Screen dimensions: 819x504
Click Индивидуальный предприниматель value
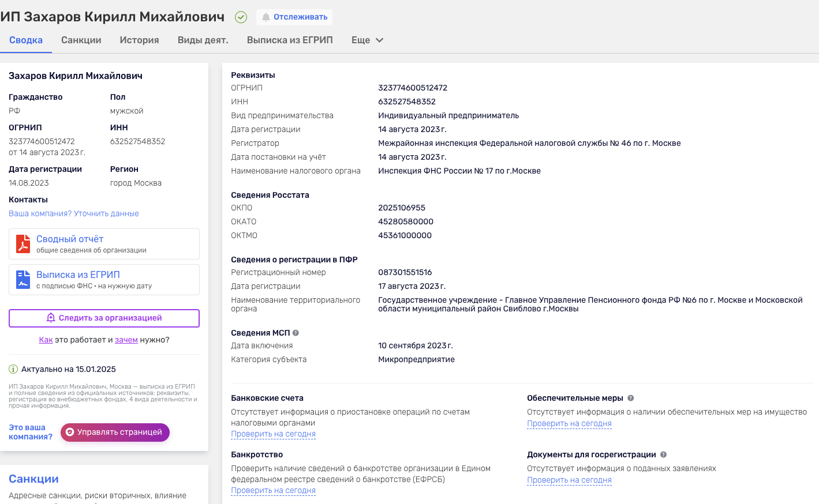click(x=448, y=115)
